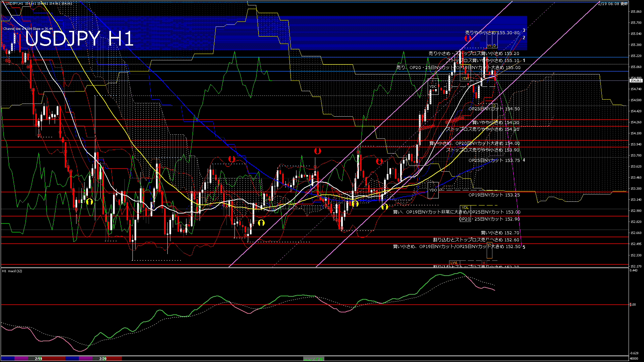Click the leftmost yellow up-arrow buy signal
644x362 pixels.
[89, 202]
